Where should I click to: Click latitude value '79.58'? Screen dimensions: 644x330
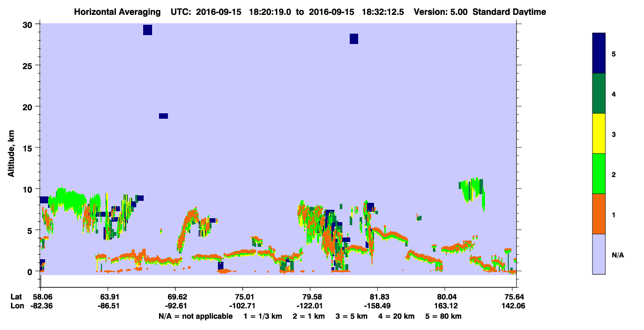310,297
